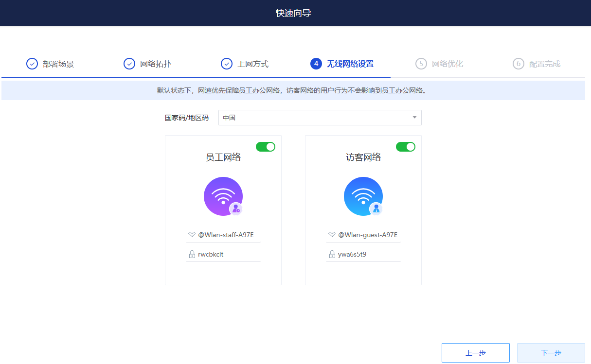Select the 无线网络设置 step tab
The height and width of the screenshot is (364, 591).
coord(349,64)
